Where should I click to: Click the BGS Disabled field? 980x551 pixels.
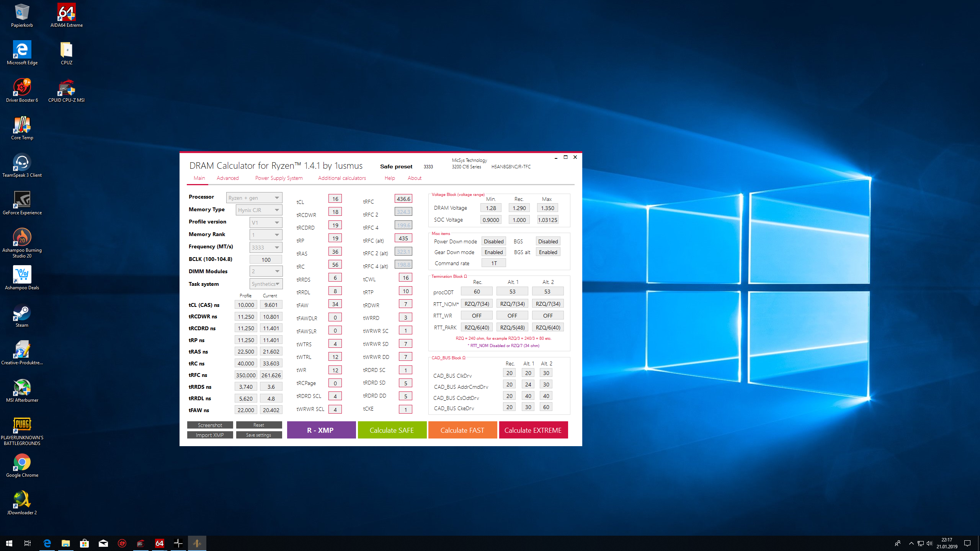pyautogui.click(x=548, y=241)
